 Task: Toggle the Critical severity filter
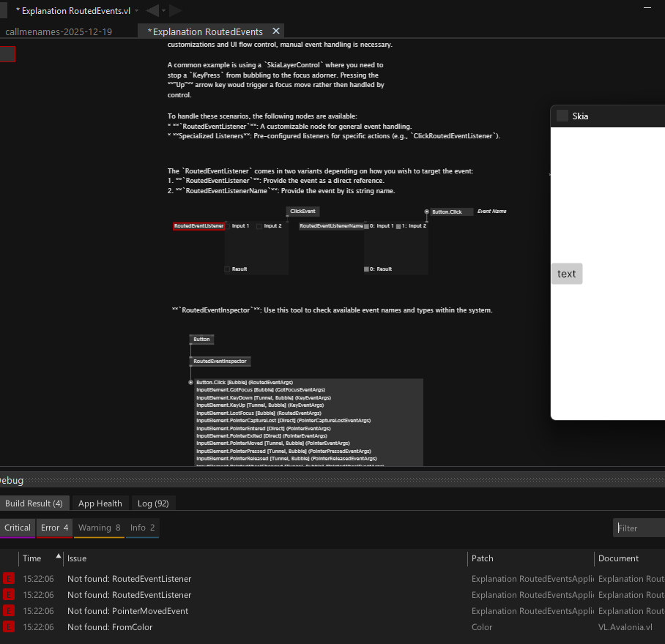pos(18,528)
